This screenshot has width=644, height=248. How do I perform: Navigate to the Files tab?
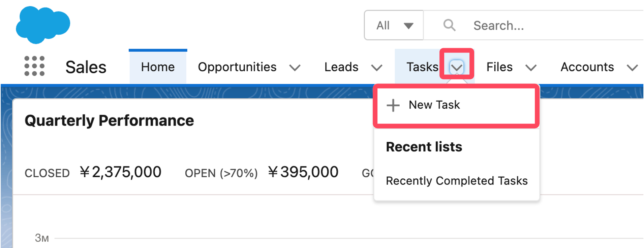499,67
